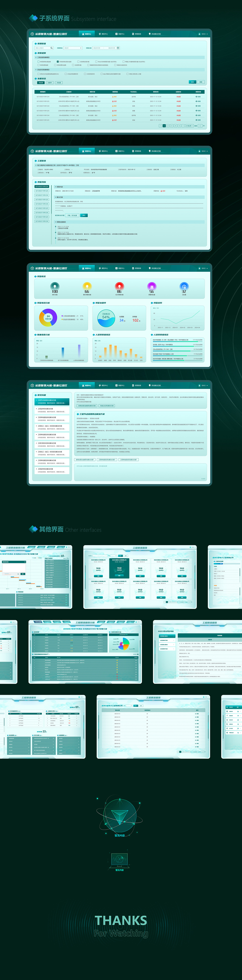Click the 调度中心 icon on the solutions chat screen

pos(116,385)
